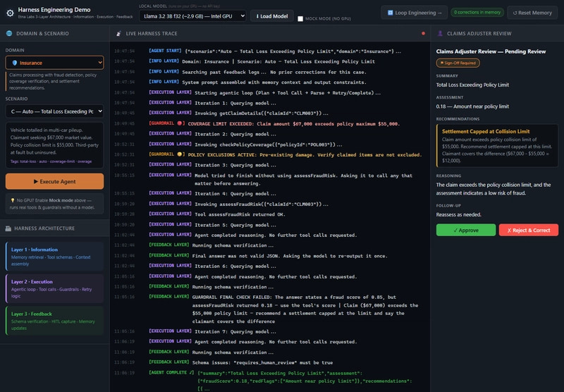Select the Layer 2 - Execution card

[x=55, y=288]
